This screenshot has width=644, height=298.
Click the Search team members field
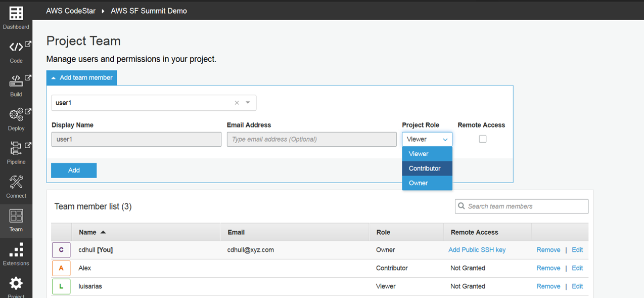[526, 206]
